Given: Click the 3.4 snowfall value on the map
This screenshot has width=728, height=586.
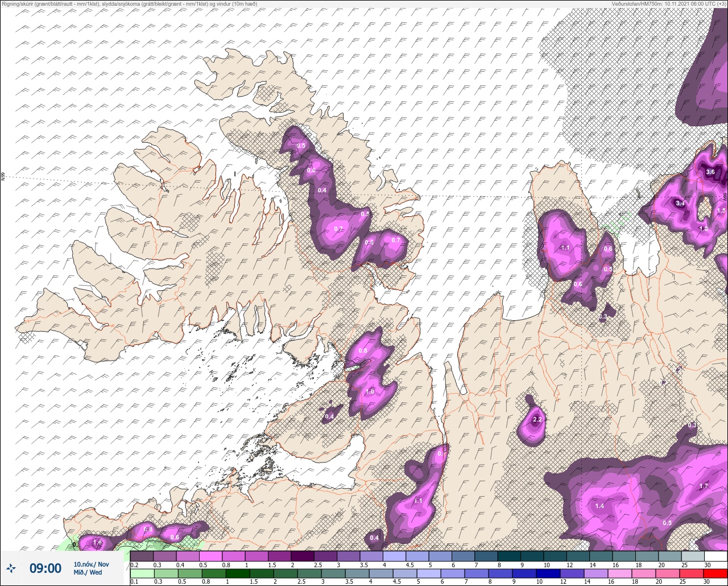Looking at the screenshot, I should click(680, 203).
